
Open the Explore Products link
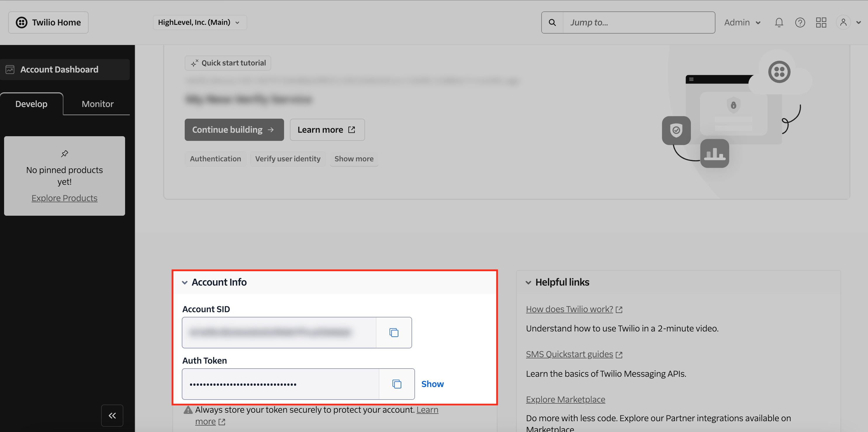point(64,198)
